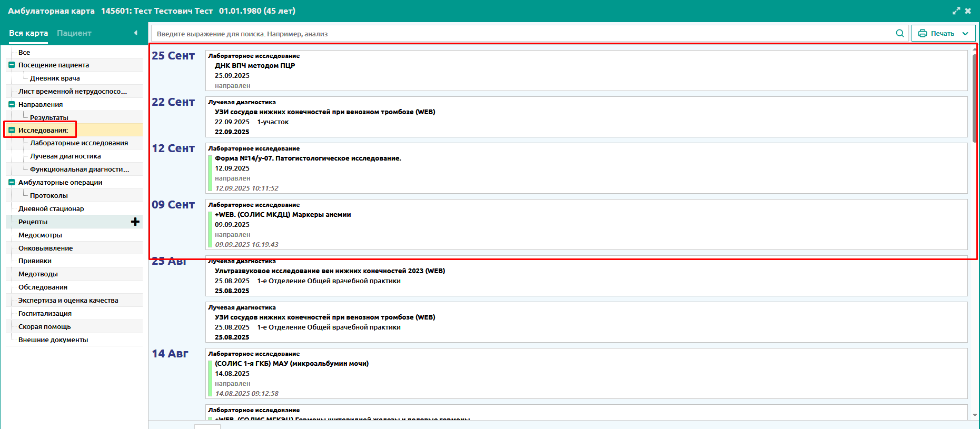Click the vertical scrollbar of the records list
The width and height of the screenshot is (980, 429).
tap(974, 100)
